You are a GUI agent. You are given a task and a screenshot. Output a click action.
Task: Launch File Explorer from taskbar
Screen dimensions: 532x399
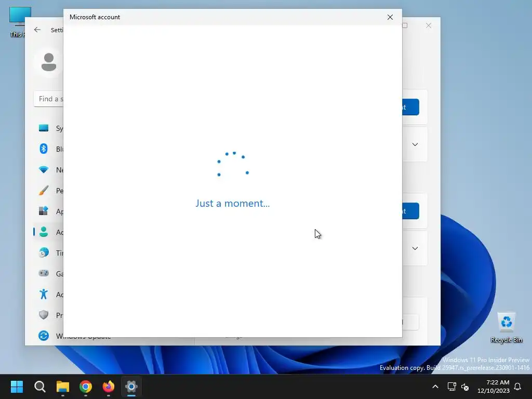[63, 387]
